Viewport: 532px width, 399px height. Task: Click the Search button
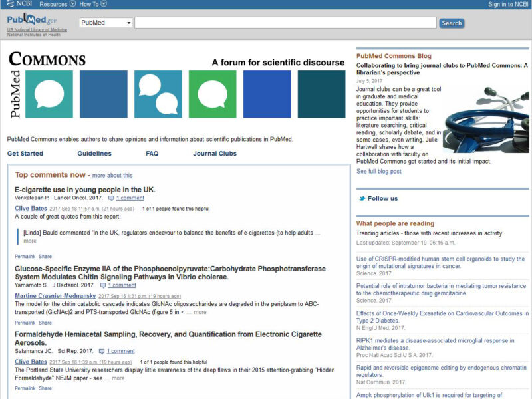(x=452, y=23)
